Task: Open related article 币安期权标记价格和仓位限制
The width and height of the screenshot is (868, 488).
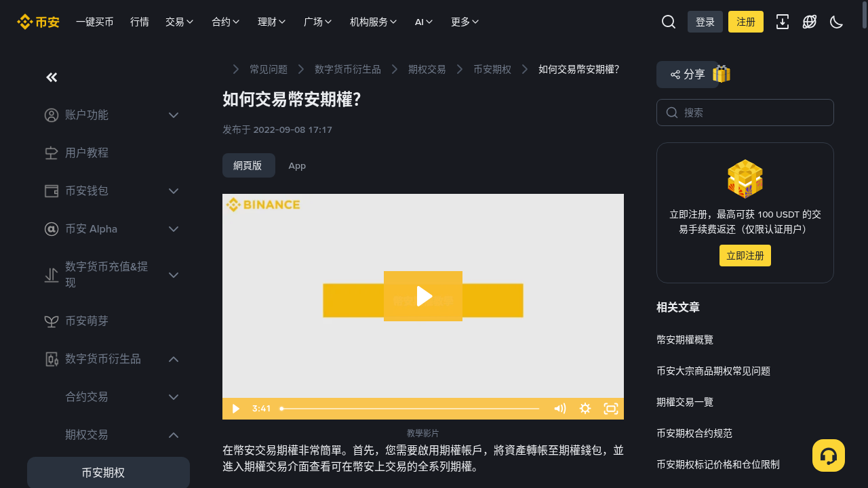Action: pyautogui.click(x=718, y=464)
